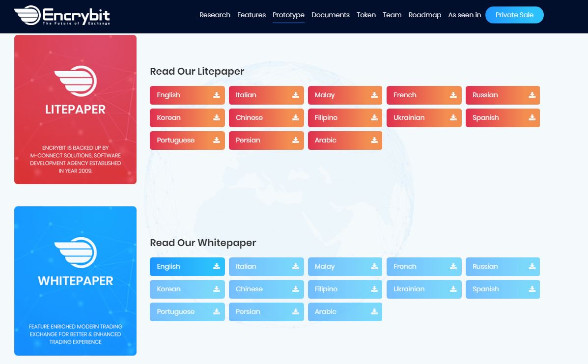The width and height of the screenshot is (588, 364).
Task: Open Documents in the navigation bar
Action: point(331,15)
